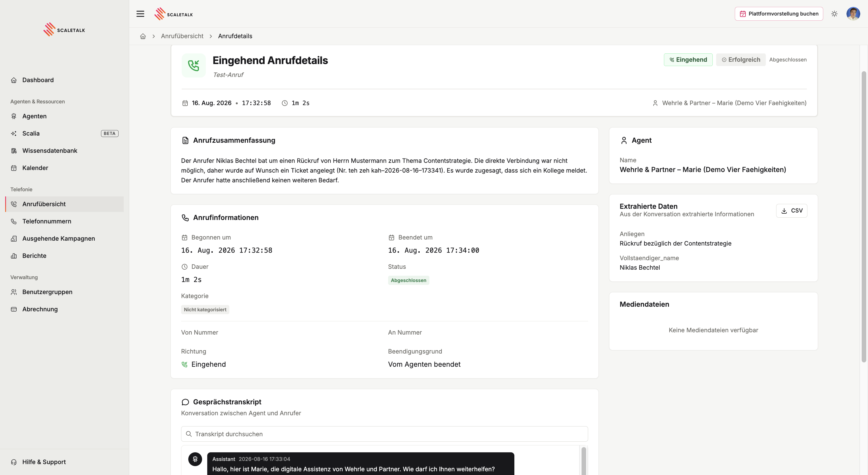Click the calendar icon beside 16. Aug. 2026
This screenshot has width=868, height=475.
pyautogui.click(x=185, y=103)
